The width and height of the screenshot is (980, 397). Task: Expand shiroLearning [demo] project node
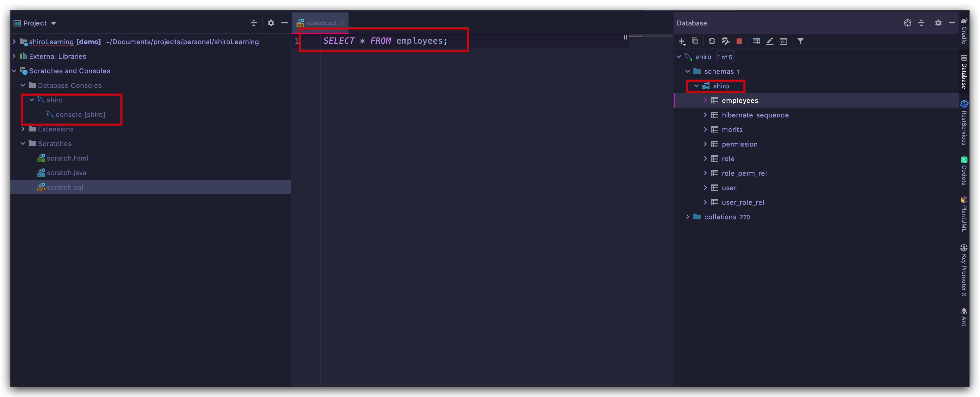[14, 41]
